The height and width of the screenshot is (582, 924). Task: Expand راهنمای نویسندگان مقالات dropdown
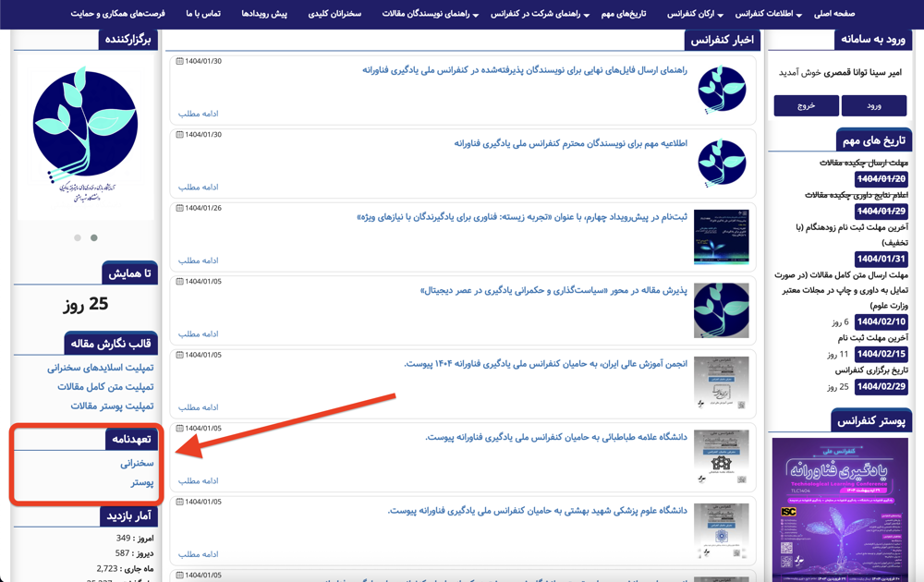[x=431, y=14]
